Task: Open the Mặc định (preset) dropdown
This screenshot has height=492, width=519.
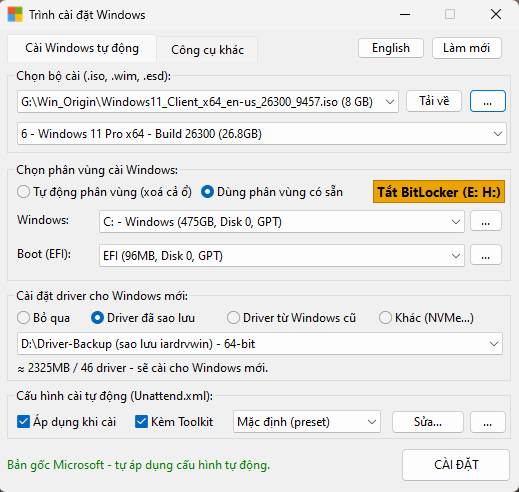Action: tap(307, 422)
